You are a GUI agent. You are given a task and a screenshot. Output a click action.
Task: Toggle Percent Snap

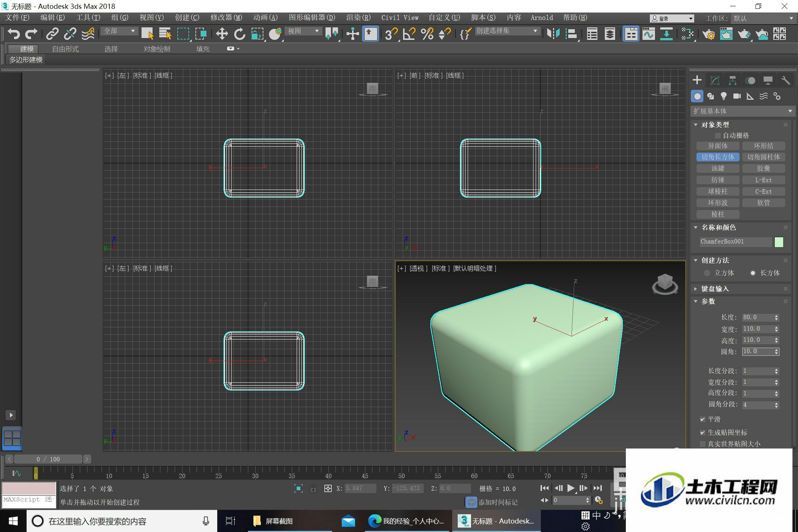pos(427,34)
